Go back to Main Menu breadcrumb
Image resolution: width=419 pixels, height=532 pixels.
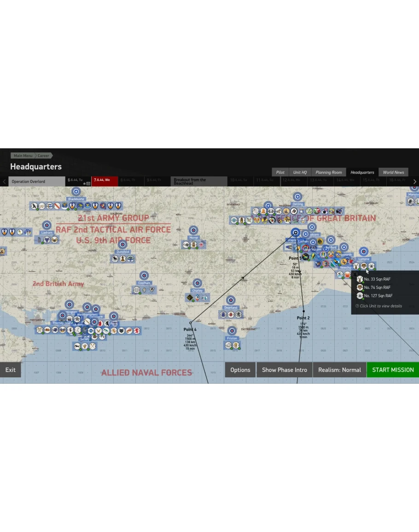[23, 156]
